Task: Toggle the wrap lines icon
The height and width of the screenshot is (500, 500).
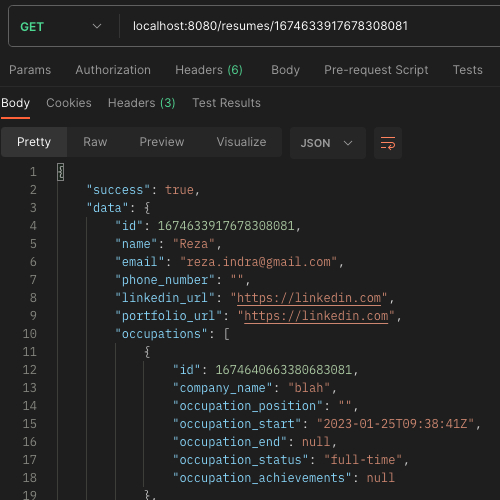Action: (x=388, y=143)
